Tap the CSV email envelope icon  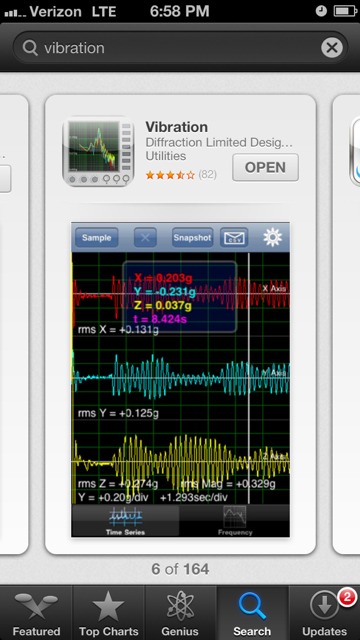coord(234,238)
